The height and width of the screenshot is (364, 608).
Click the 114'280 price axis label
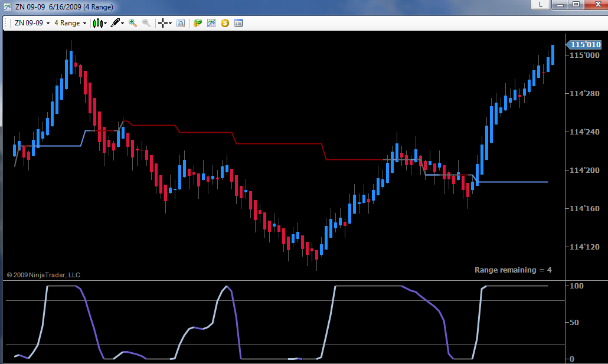click(584, 93)
